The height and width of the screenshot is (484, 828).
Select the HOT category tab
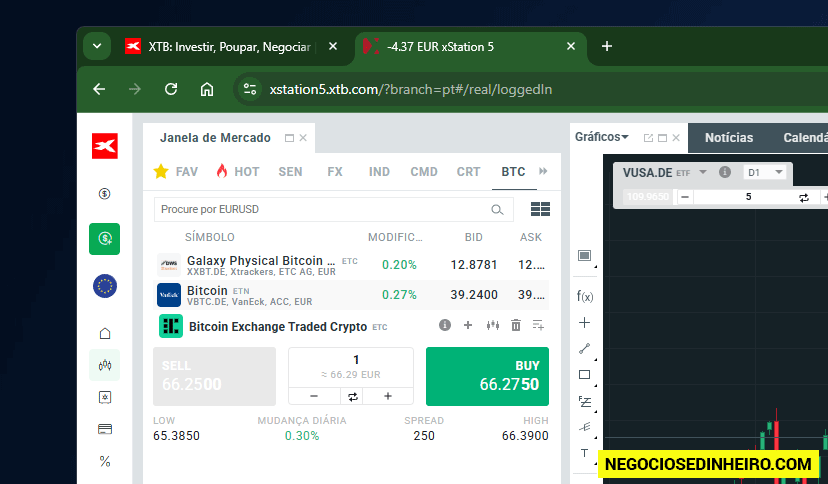pyautogui.click(x=238, y=172)
